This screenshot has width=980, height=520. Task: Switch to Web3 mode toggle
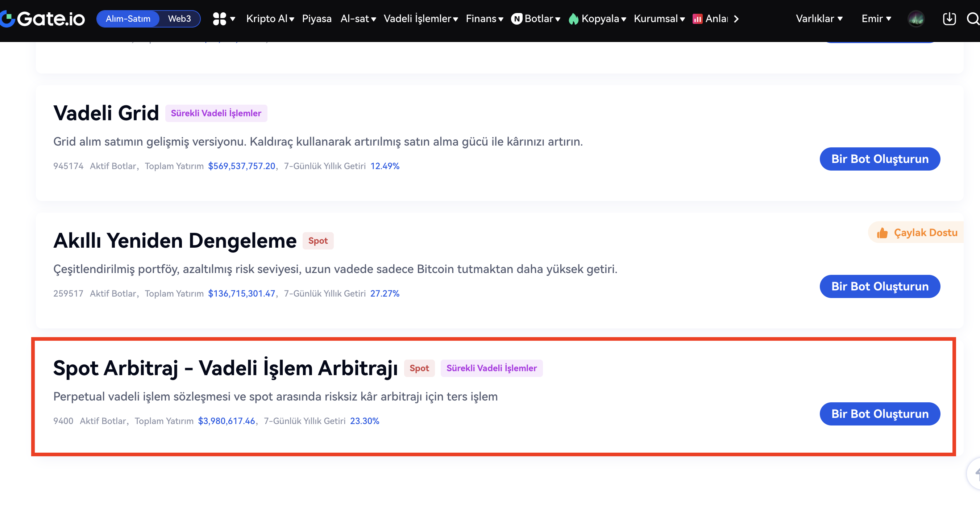(x=179, y=18)
